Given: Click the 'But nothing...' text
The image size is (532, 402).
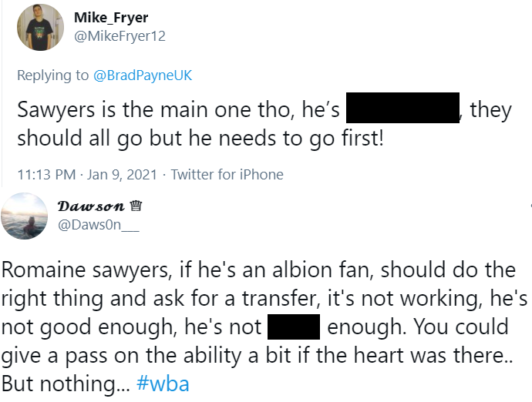Looking at the screenshot, I should pos(66,384).
